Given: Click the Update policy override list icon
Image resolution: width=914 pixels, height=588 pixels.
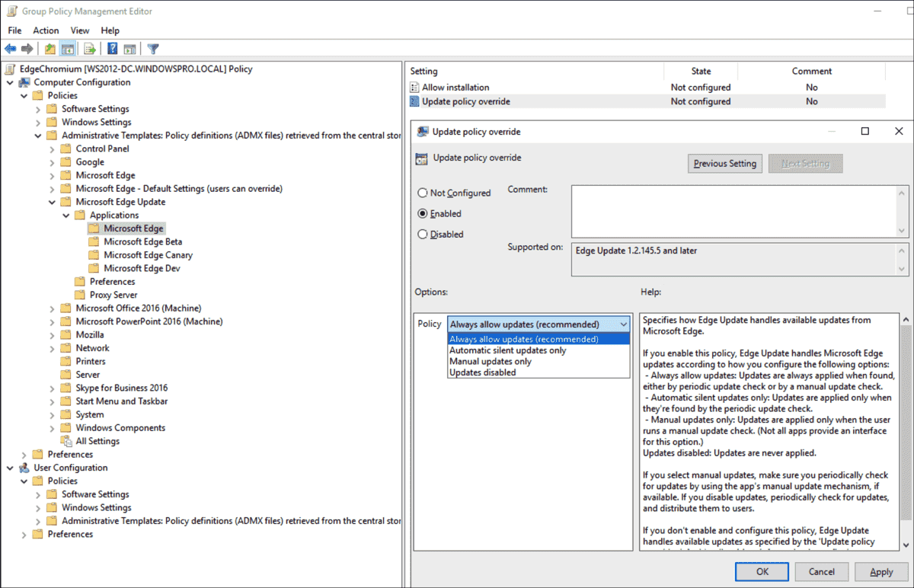Looking at the screenshot, I should coord(415,101).
